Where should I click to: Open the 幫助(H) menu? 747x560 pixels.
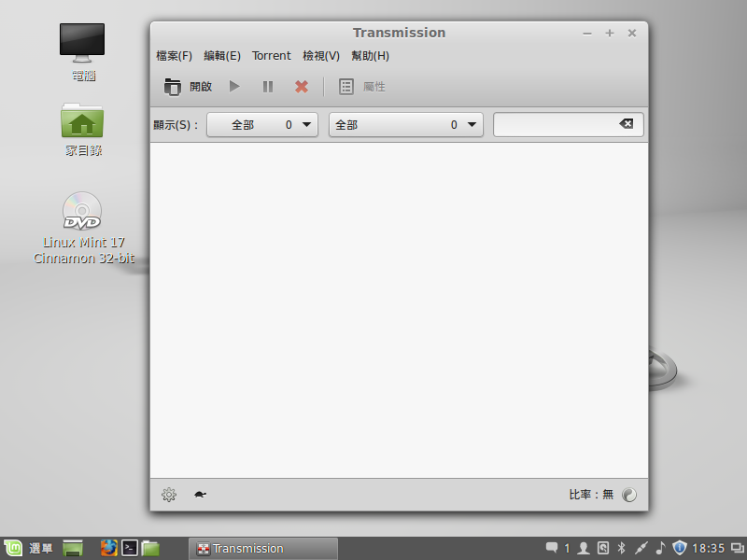pyautogui.click(x=371, y=56)
